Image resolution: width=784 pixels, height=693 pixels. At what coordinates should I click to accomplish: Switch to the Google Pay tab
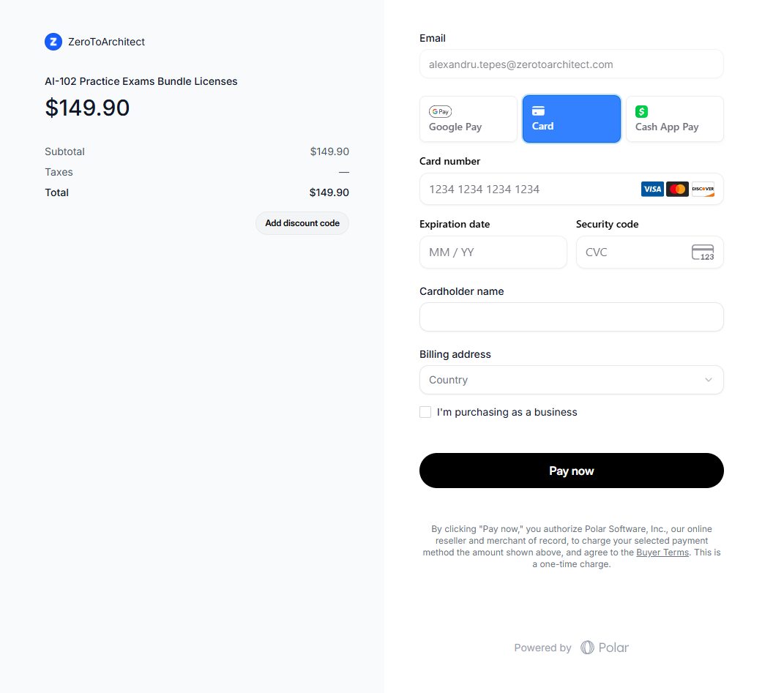click(x=468, y=119)
